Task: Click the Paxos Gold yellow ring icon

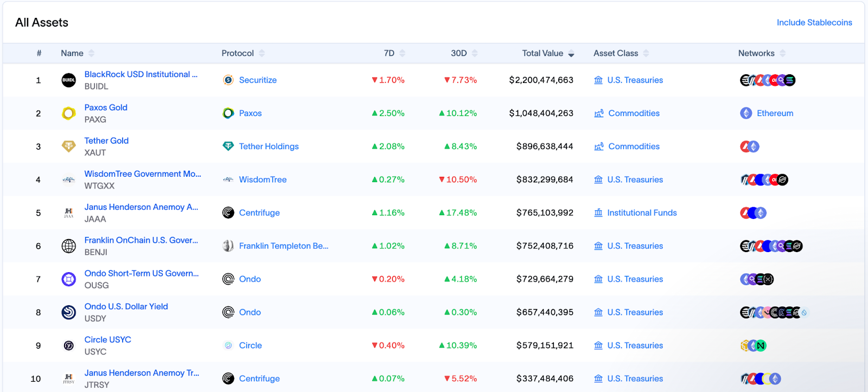Action: click(x=68, y=113)
